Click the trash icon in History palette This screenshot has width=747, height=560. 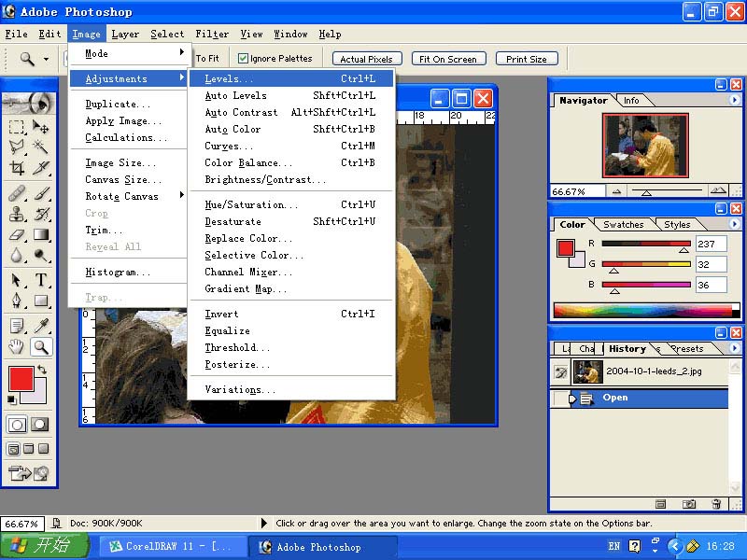click(x=716, y=504)
